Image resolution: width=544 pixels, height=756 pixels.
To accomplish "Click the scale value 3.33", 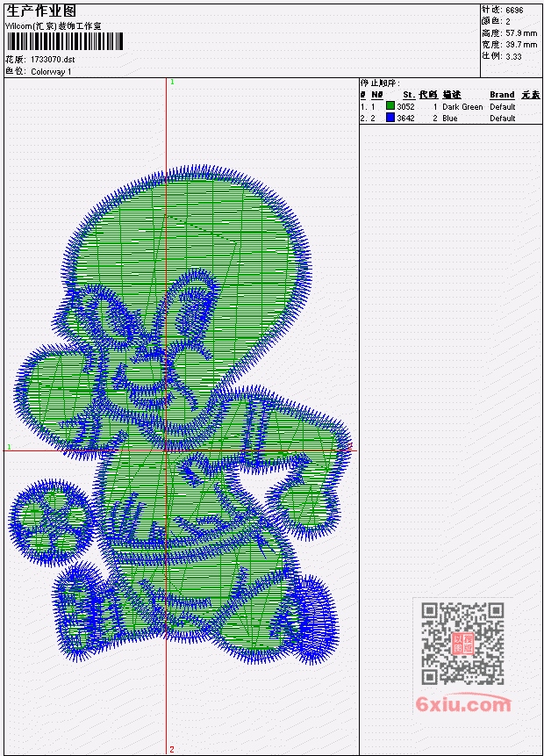I will 513,56.
